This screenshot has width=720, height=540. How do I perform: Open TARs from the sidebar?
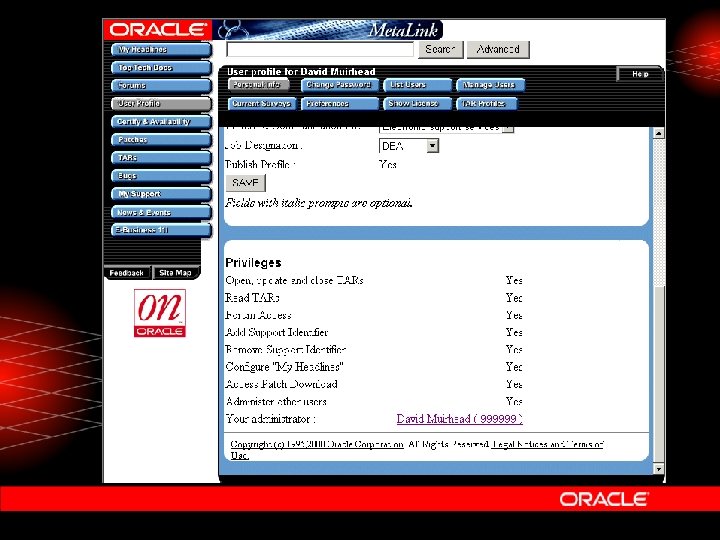click(x=161, y=158)
